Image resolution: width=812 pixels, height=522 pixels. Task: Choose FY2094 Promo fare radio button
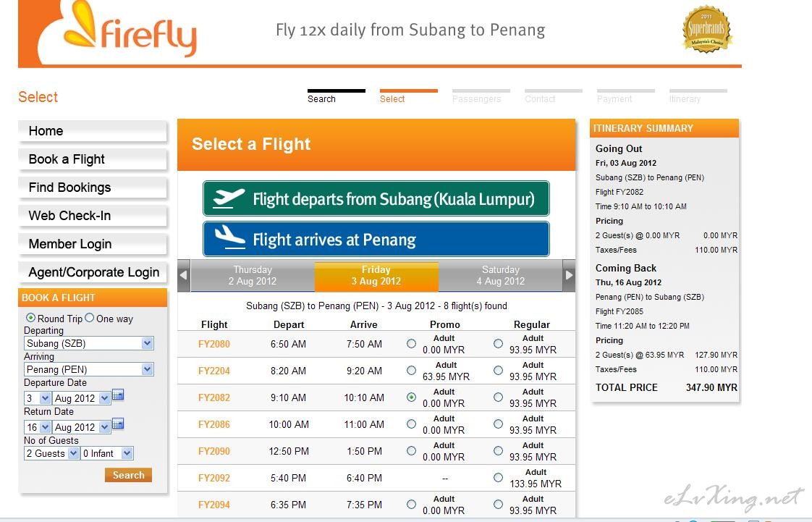[x=411, y=504]
